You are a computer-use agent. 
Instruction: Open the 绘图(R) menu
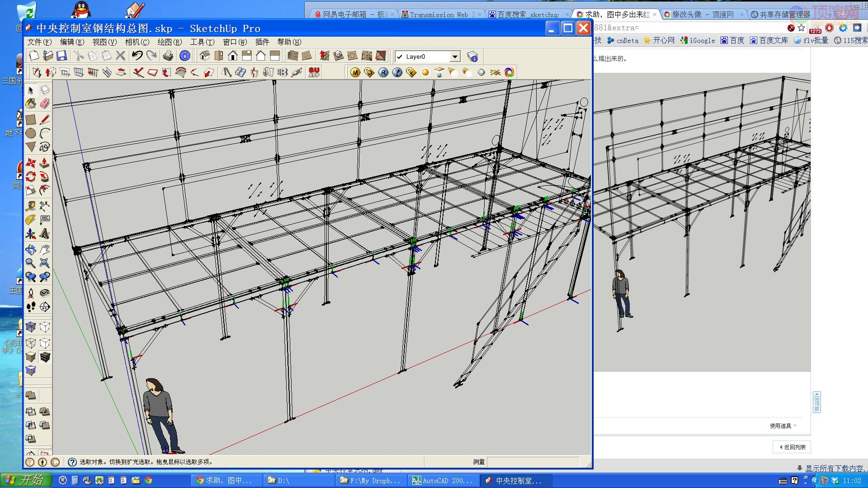(170, 42)
